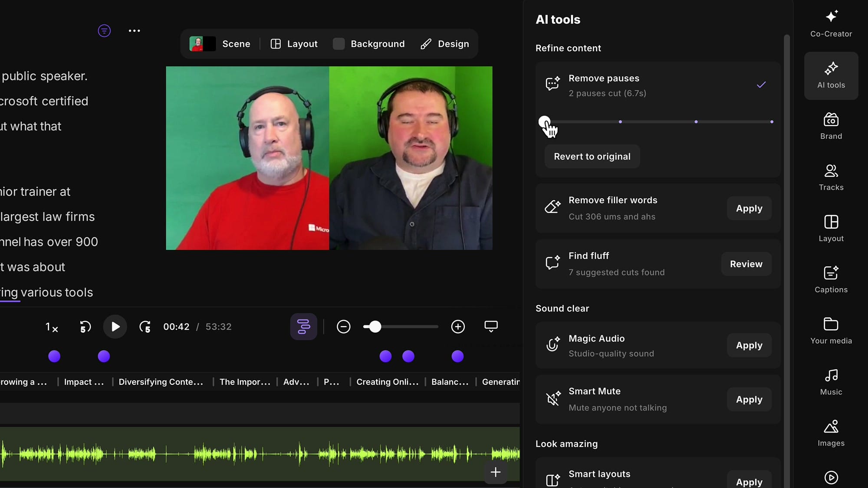Uncheck the Remove pauses checkmark

pyautogui.click(x=761, y=85)
